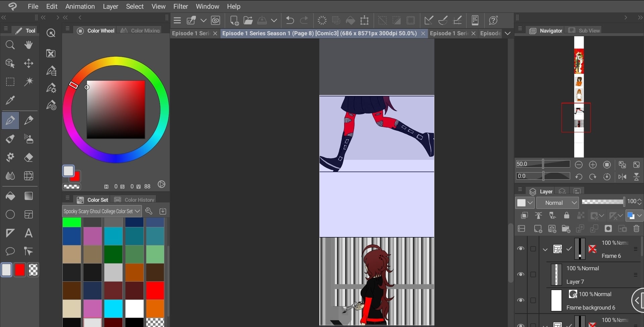
Task: Open the blending mode Normal dropdown
Action: click(x=557, y=203)
